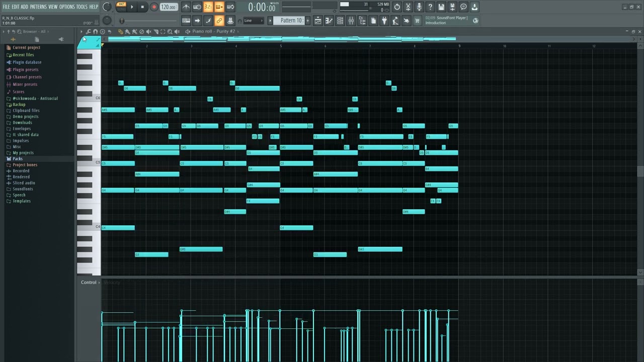644x362 pixels.
Task: Expand the Soundfonts folder
Action: 23,189
